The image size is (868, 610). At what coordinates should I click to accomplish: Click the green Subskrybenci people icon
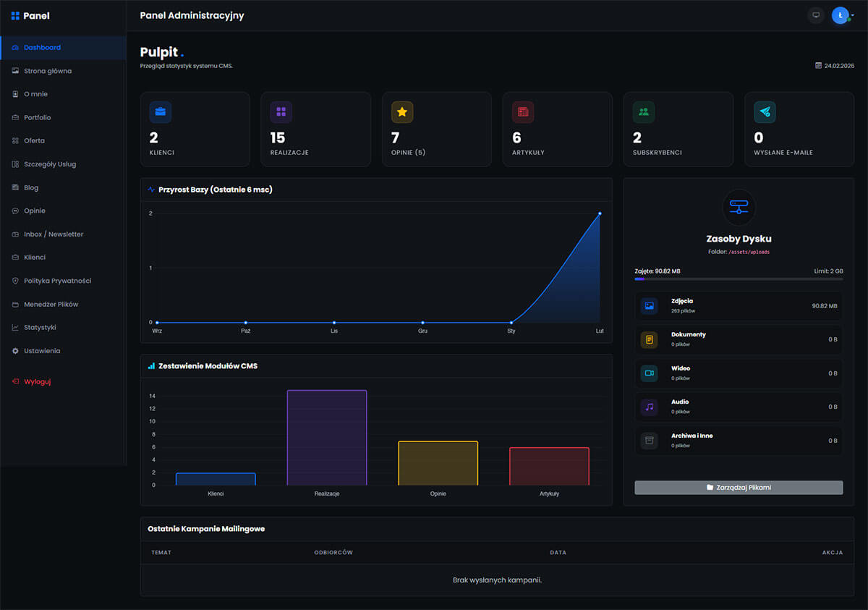click(x=644, y=112)
